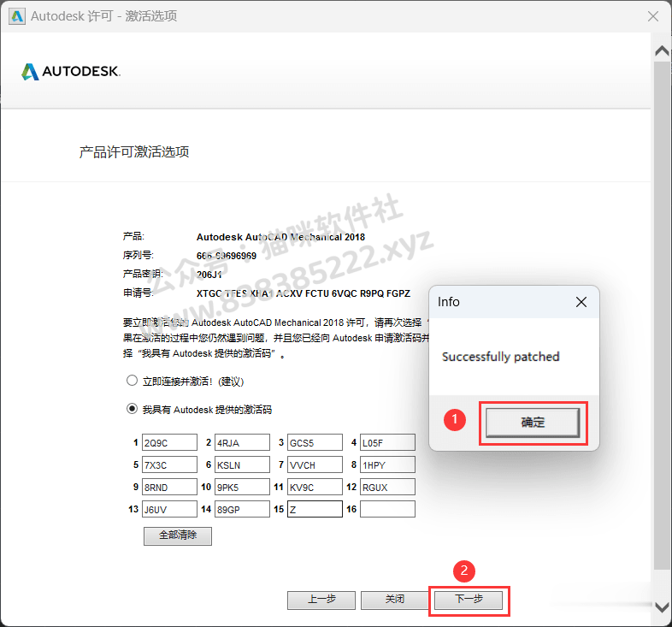672x627 pixels.
Task: Click the scrollbar down arrow
Action: [662, 607]
